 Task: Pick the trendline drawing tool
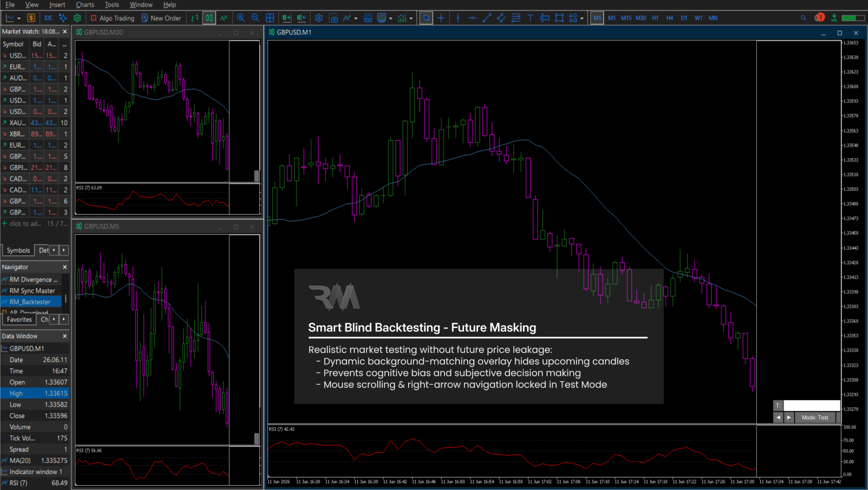tap(487, 18)
